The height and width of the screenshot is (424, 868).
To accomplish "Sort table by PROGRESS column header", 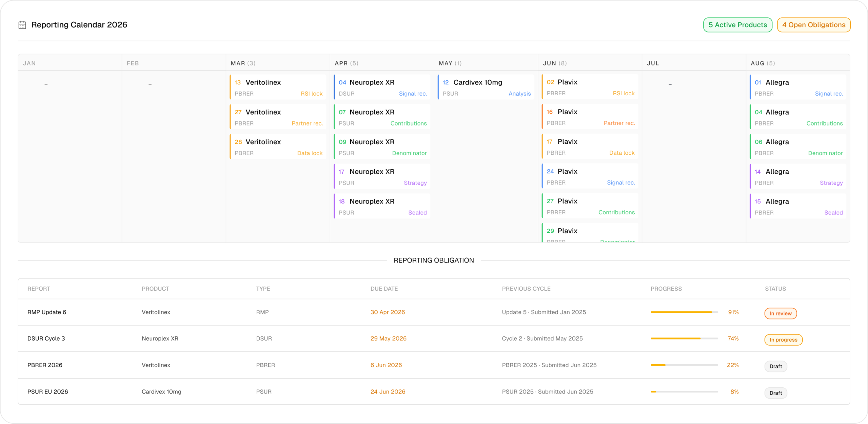I will coord(666,289).
